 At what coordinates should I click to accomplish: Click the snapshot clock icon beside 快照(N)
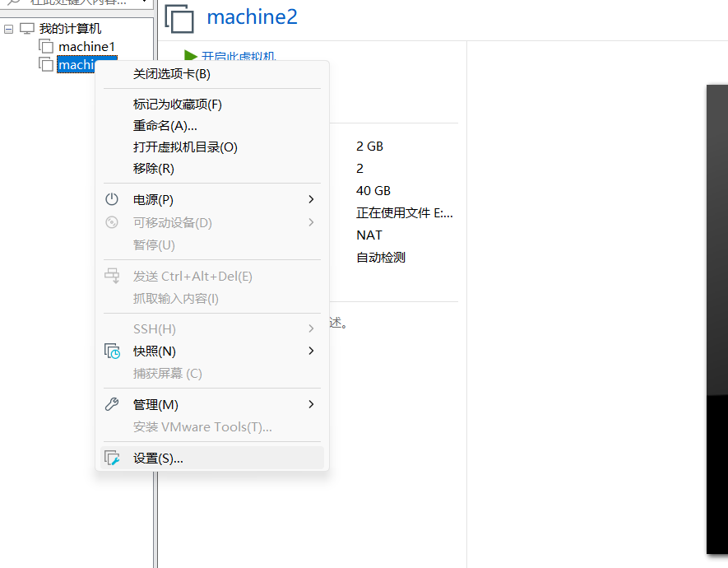pyautogui.click(x=112, y=352)
